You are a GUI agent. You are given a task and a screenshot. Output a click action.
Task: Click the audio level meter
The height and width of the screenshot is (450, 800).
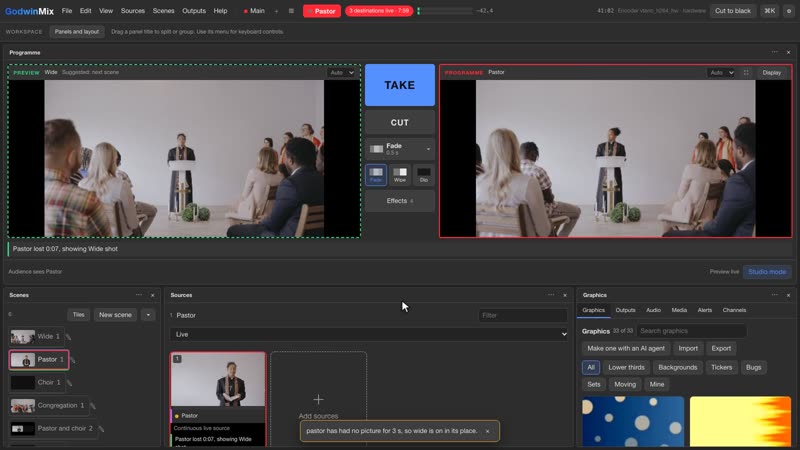[x=444, y=11]
